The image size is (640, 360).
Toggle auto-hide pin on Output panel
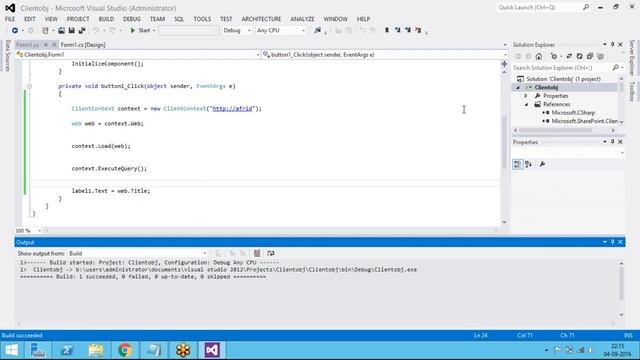tap(612, 242)
